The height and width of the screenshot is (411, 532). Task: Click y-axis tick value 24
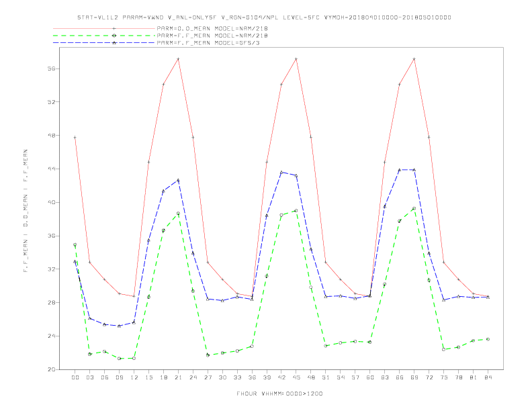pos(51,336)
